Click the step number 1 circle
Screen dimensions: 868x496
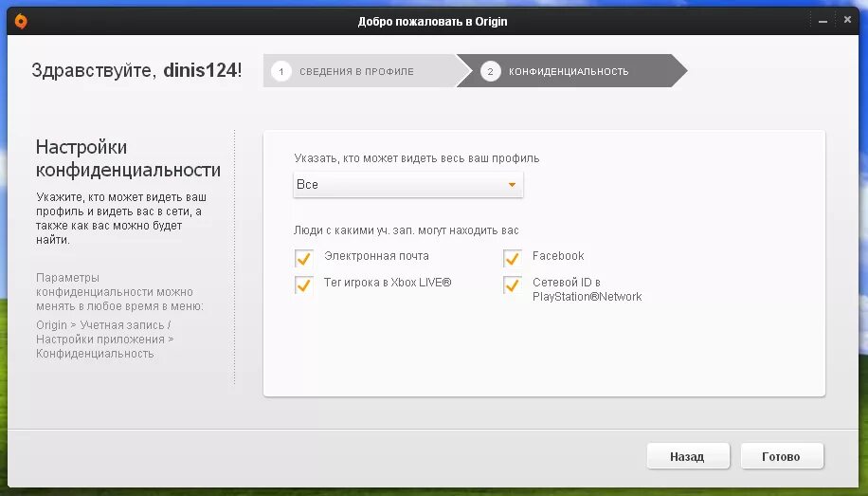281,71
